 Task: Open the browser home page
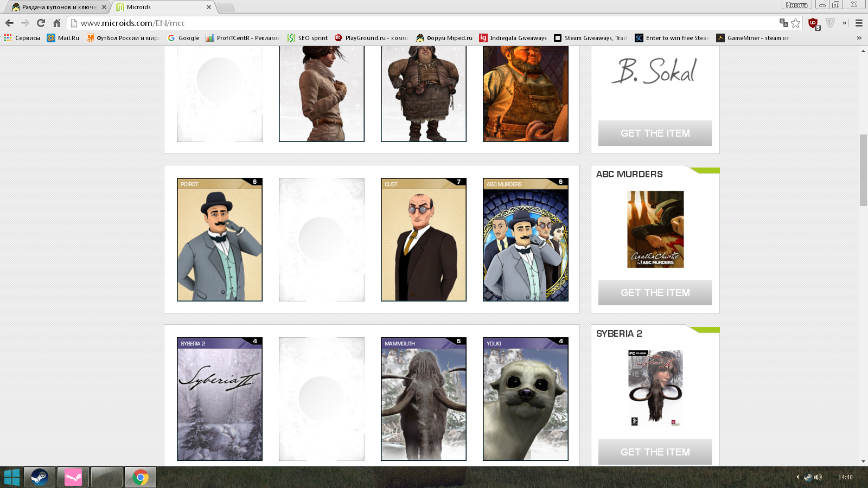click(x=56, y=23)
